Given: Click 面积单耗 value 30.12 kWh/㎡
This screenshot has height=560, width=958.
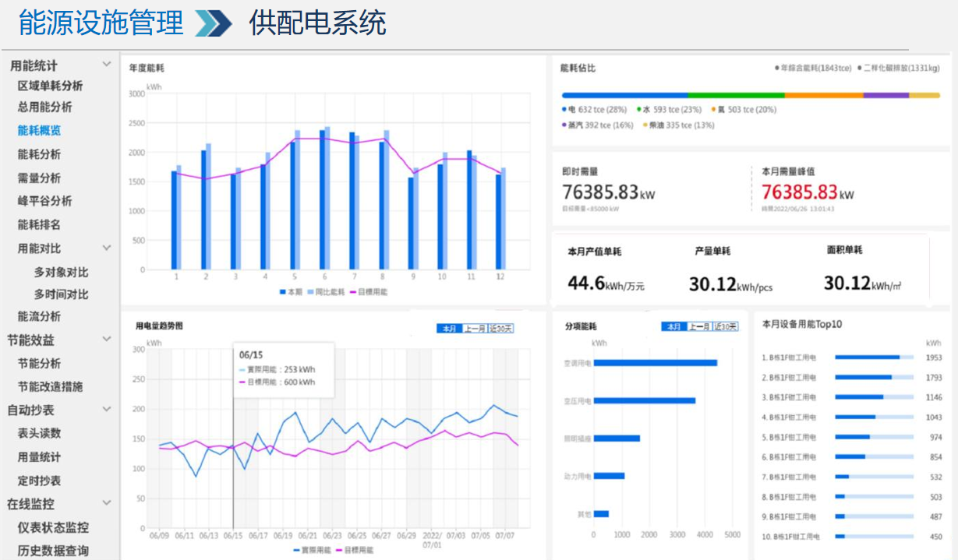Looking at the screenshot, I should pyautogui.click(x=863, y=284).
